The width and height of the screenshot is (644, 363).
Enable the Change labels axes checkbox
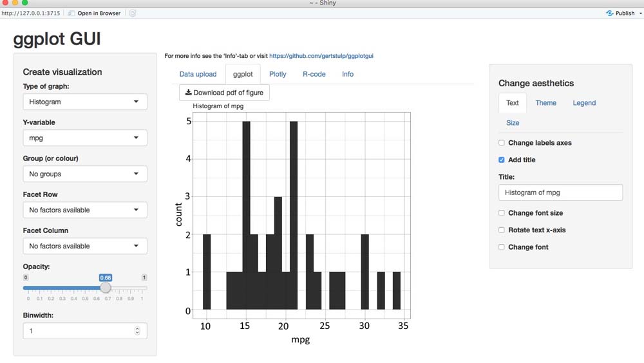pos(502,143)
